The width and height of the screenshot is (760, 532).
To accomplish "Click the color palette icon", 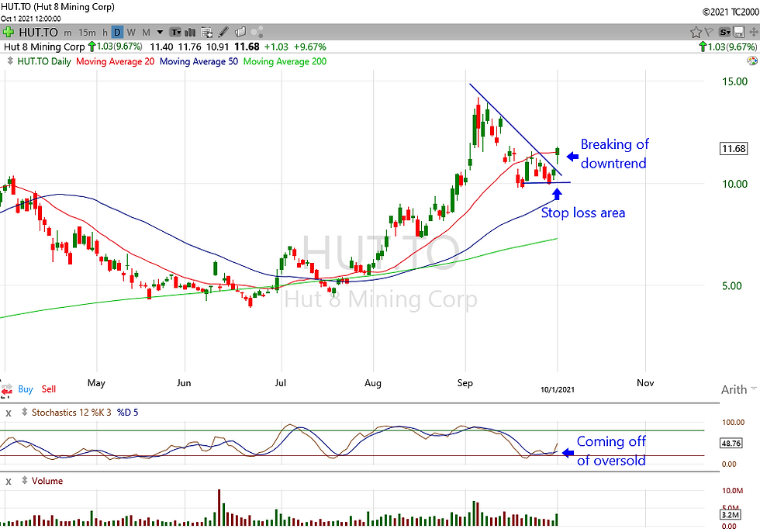I will 751,61.
